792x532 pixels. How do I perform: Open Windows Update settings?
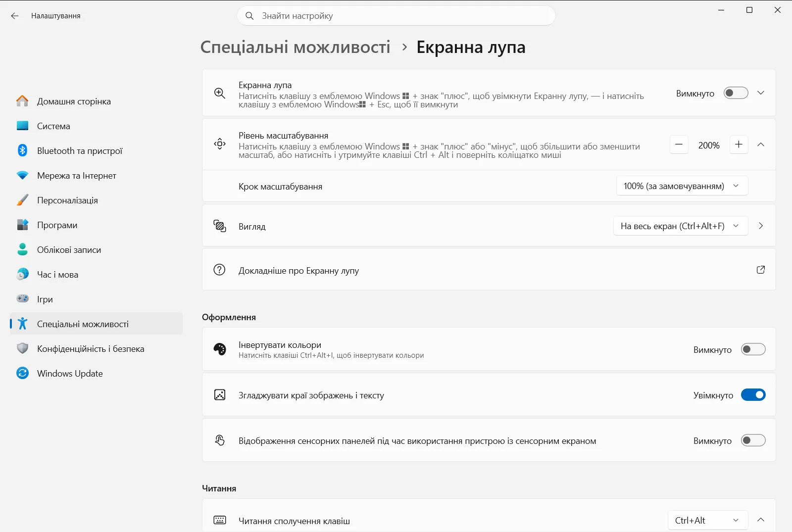click(x=96, y=373)
